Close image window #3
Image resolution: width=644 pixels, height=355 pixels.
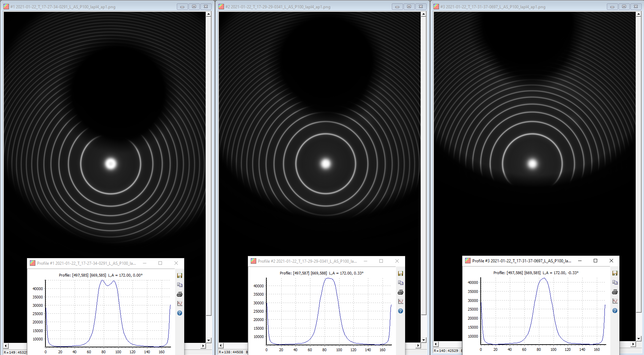tap(636, 7)
